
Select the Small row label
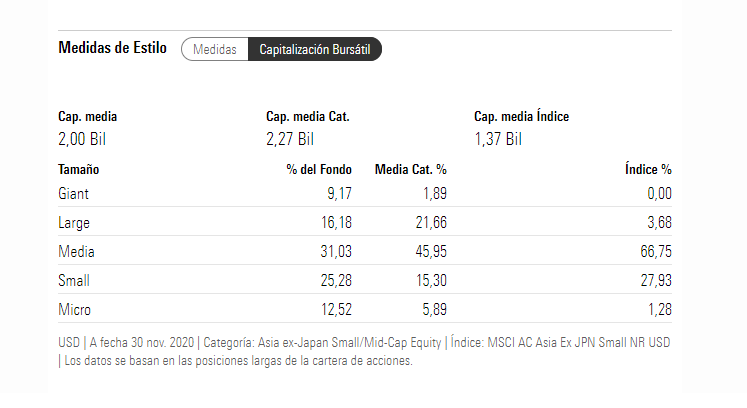[x=76, y=281]
